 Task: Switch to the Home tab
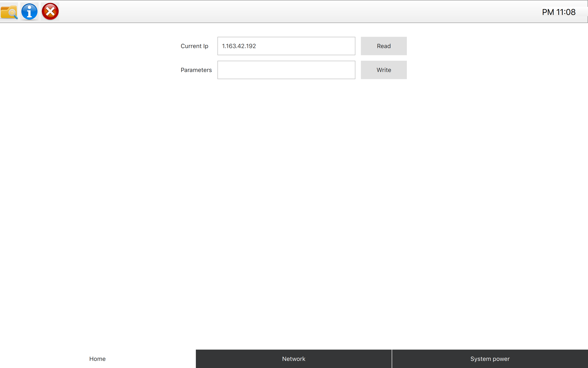click(97, 359)
